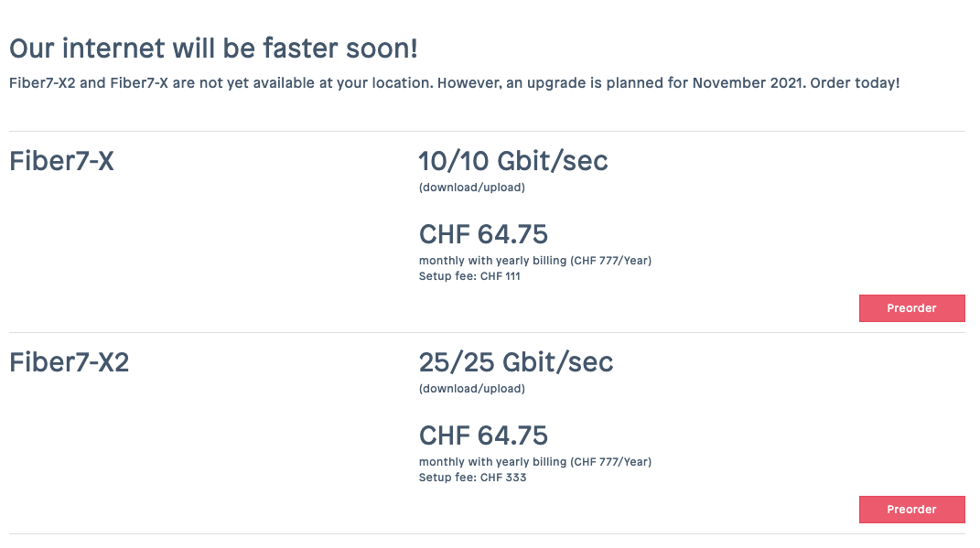Screen dimensions: 980x548
Task: Click the yearly billing note for Fiber7-X2
Action: (x=534, y=462)
